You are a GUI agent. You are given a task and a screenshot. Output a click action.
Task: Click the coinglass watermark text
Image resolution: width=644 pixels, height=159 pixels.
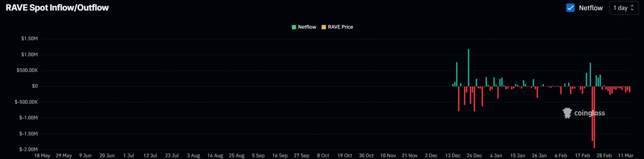(x=589, y=113)
